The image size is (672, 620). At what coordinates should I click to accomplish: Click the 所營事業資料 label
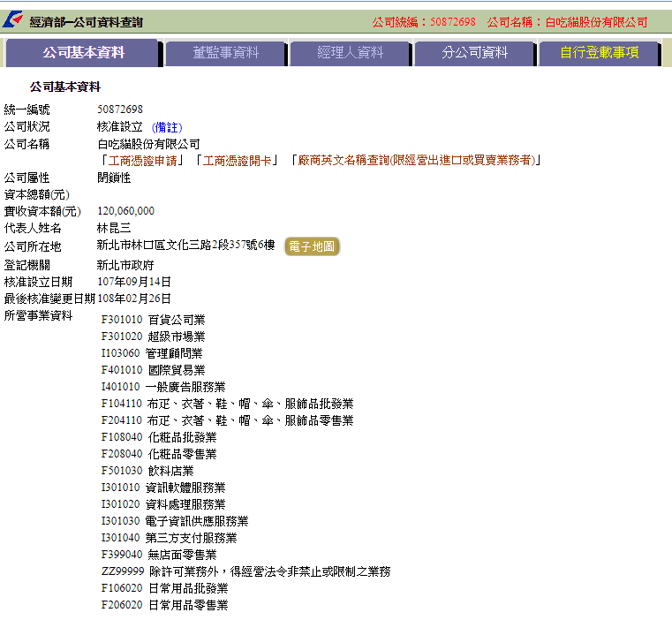[x=39, y=315]
